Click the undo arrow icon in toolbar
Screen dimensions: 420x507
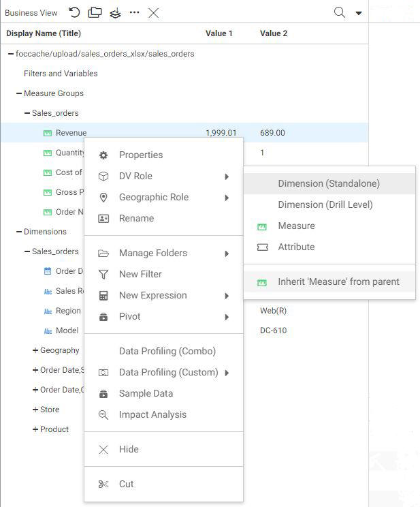point(75,12)
